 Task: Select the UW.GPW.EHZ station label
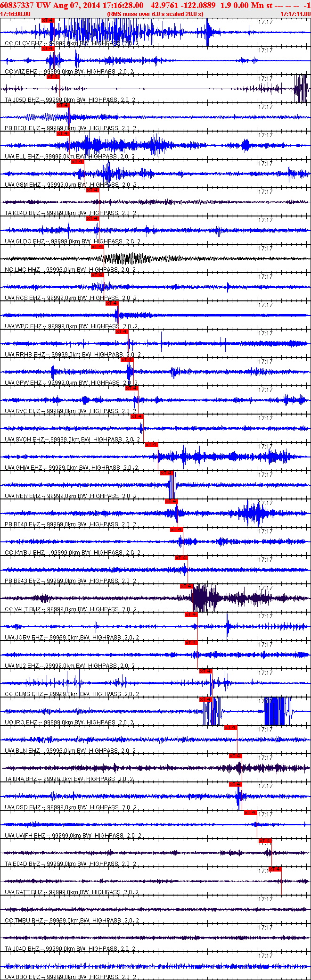tap(71, 383)
